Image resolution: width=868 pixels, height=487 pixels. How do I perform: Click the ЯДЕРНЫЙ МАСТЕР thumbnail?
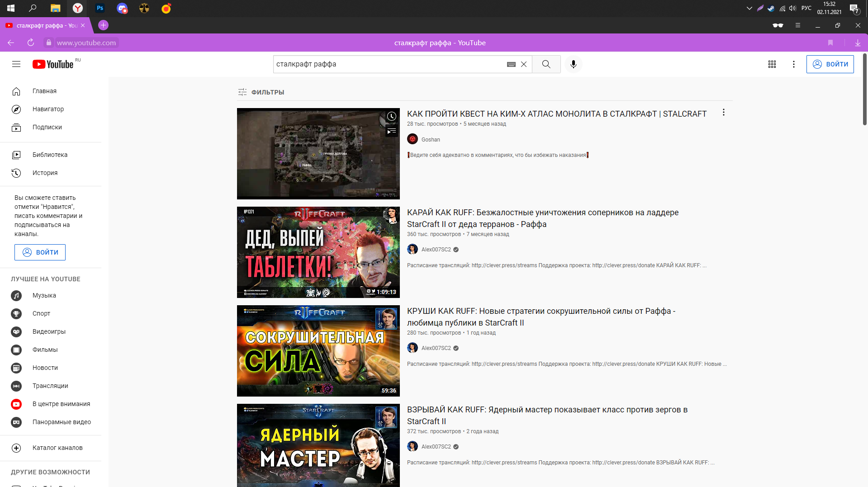(x=318, y=445)
